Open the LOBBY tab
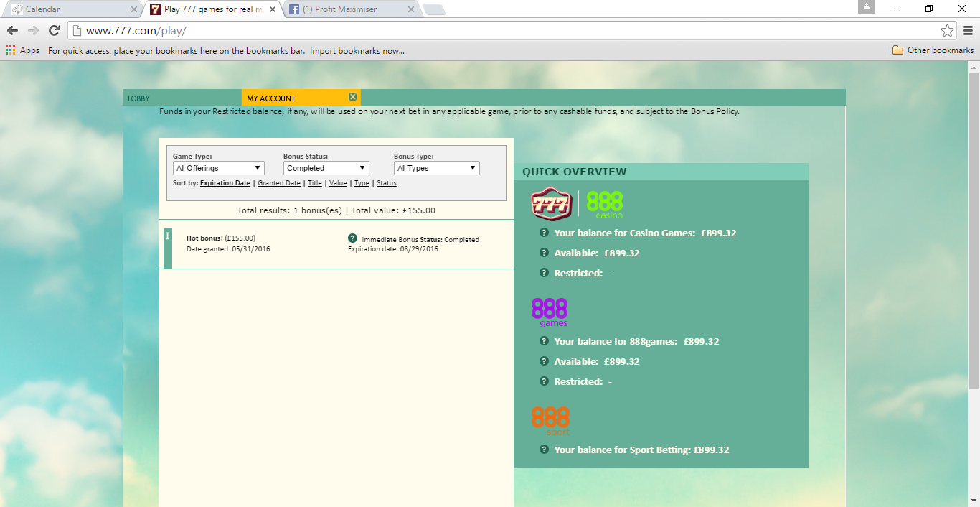This screenshot has height=507, width=980. (x=182, y=98)
